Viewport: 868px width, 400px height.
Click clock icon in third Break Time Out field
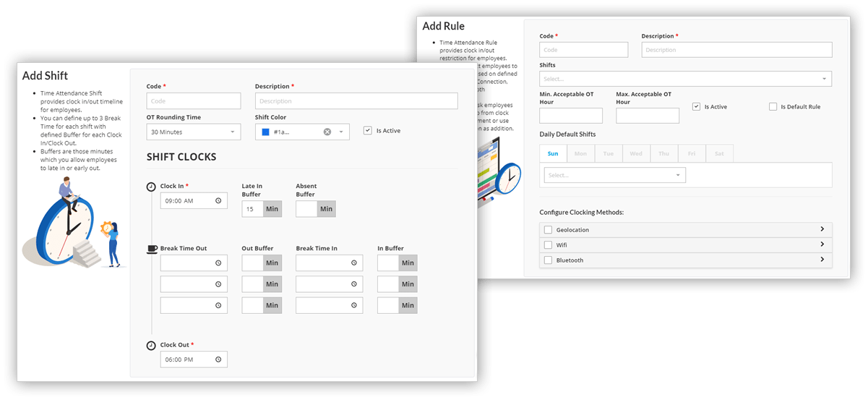[218, 305]
